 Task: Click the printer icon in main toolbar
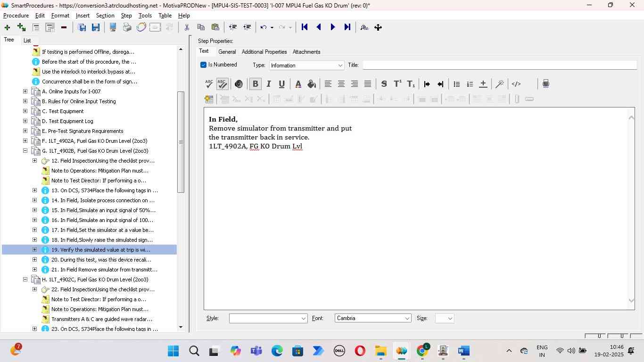click(127, 27)
